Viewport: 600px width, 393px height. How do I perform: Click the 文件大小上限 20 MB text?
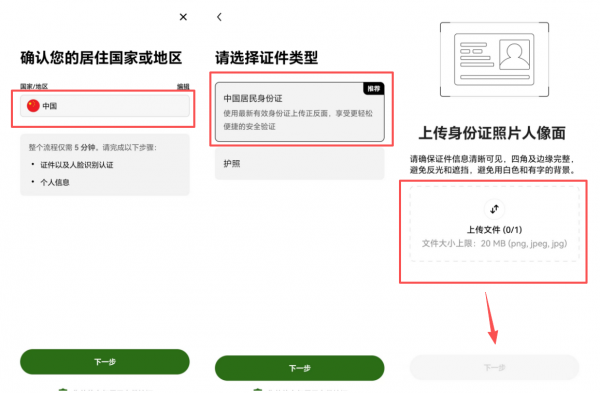tap(494, 243)
